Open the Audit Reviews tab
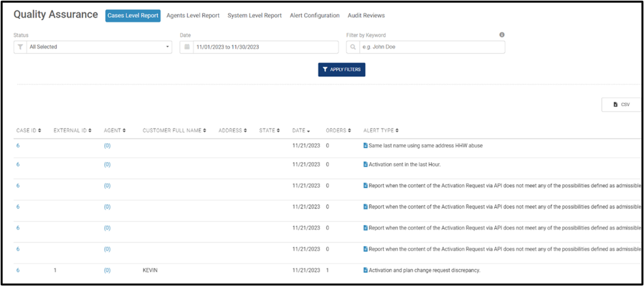The image size is (644, 286). (366, 16)
